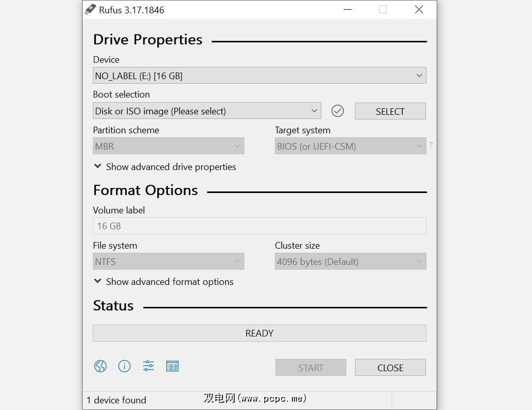
Task: Click the 'Rufus 3.17.1846' title text
Action: (131, 10)
